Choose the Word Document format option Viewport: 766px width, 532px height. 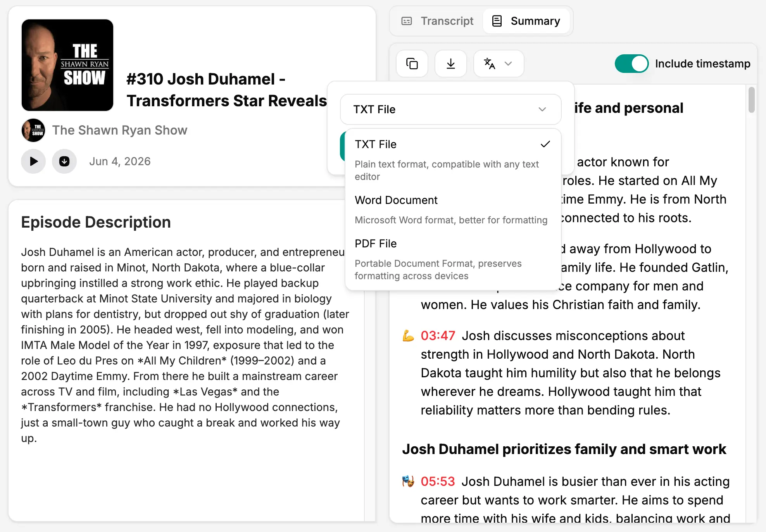453,209
